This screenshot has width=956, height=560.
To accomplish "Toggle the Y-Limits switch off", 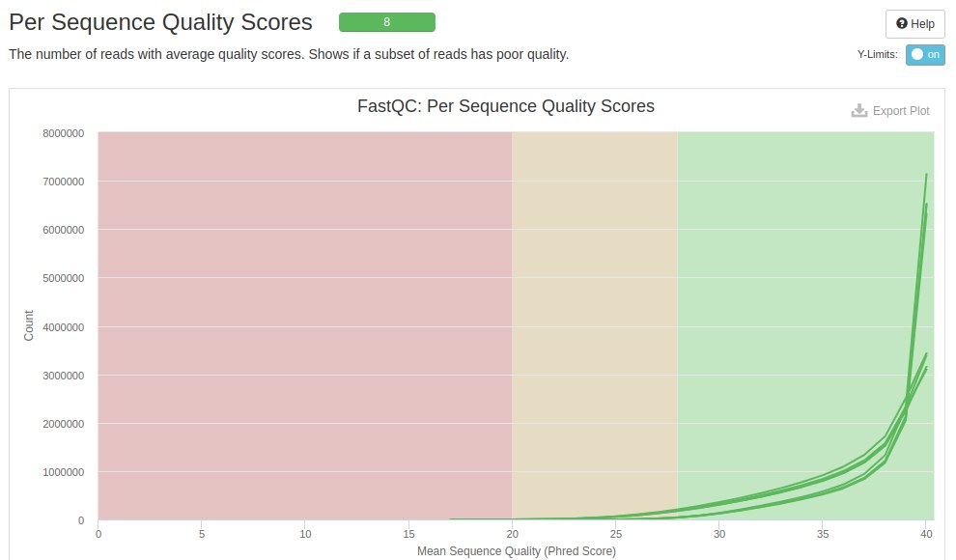I will click(924, 55).
